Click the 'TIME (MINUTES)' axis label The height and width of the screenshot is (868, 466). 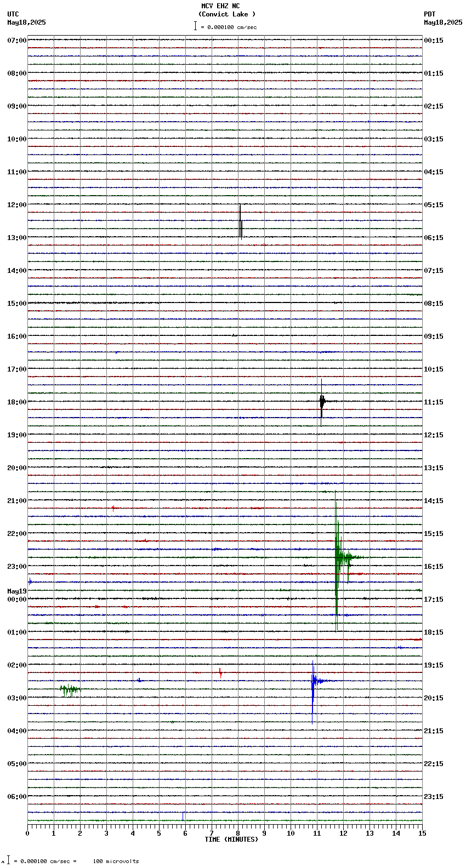click(231, 840)
